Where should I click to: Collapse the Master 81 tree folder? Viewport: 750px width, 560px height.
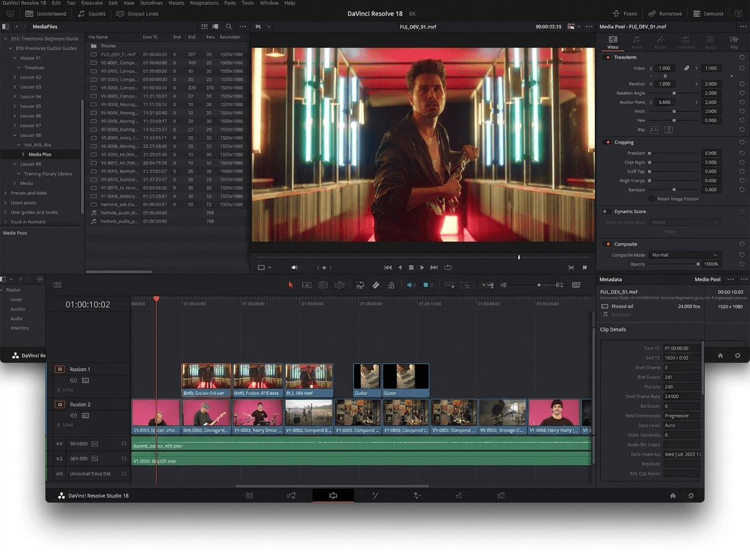[15, 58]
